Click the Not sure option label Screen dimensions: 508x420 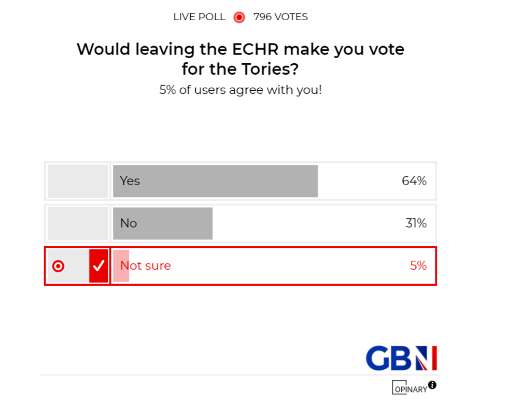coord(145,266)
